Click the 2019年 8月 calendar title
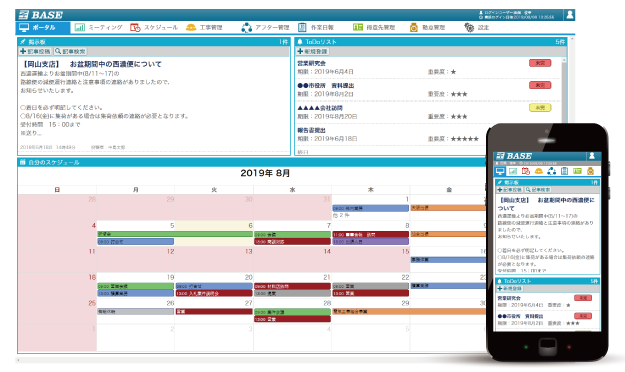 click(265, 173)
